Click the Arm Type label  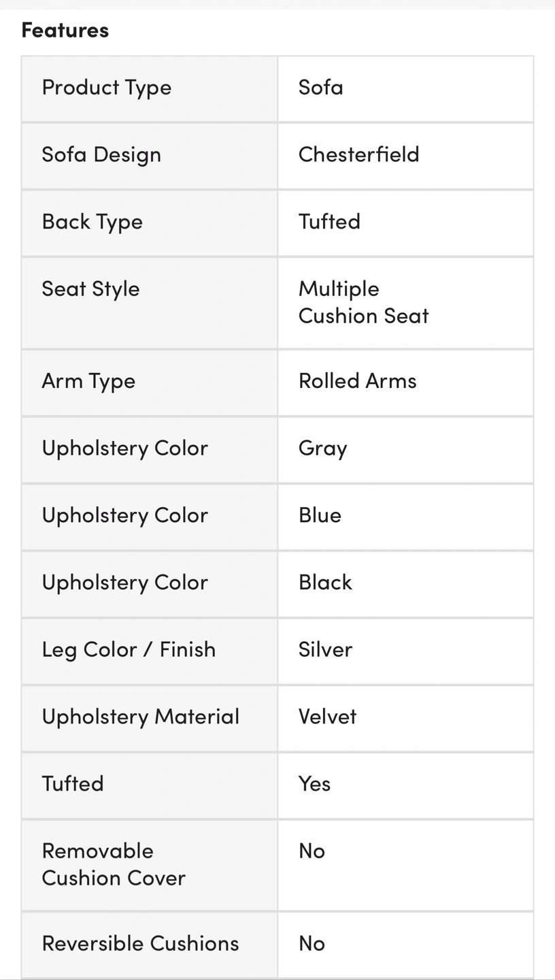(x=88, y=381)
